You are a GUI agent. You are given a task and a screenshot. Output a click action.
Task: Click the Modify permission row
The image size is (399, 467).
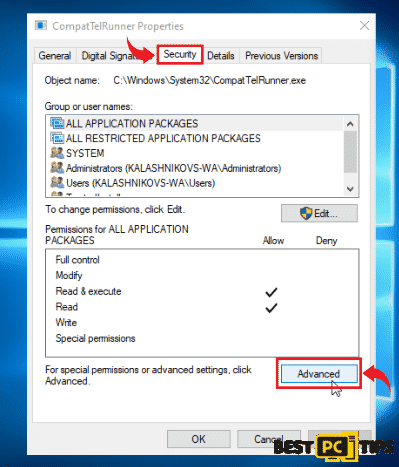point(202,276)
